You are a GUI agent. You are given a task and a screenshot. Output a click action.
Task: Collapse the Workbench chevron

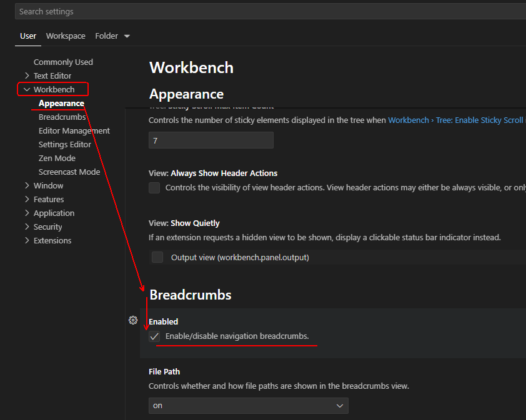click(27, 89)
